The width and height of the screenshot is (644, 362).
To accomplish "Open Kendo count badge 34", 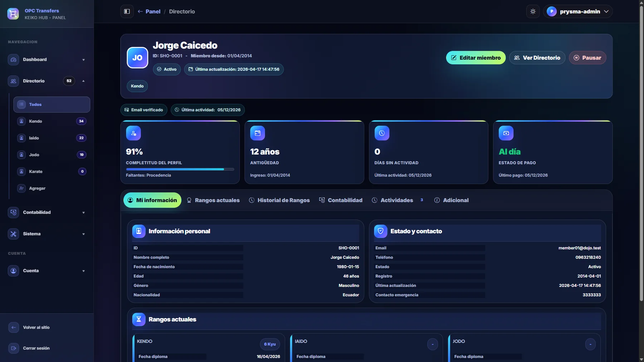I will click(81, 121).
